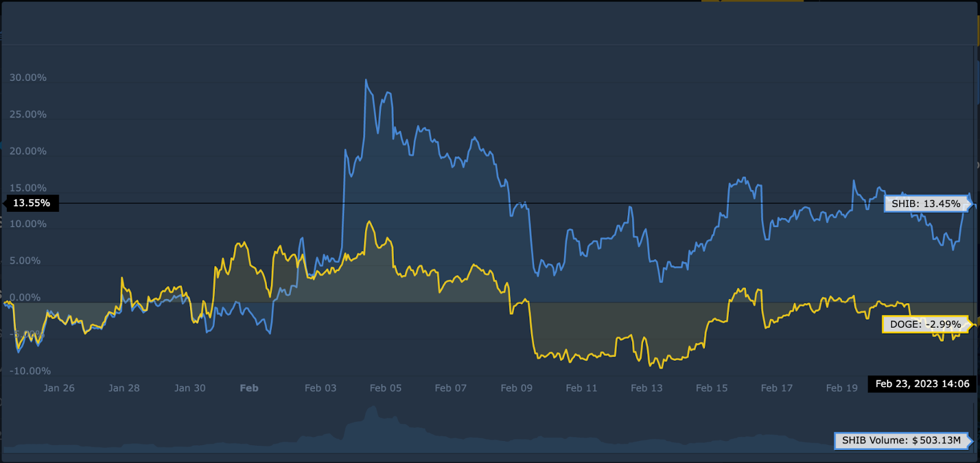The width and height of the screenshot is (980, 463).
Task: Click the DOGE -2.99% price label
Action: [x=925, y=325]
